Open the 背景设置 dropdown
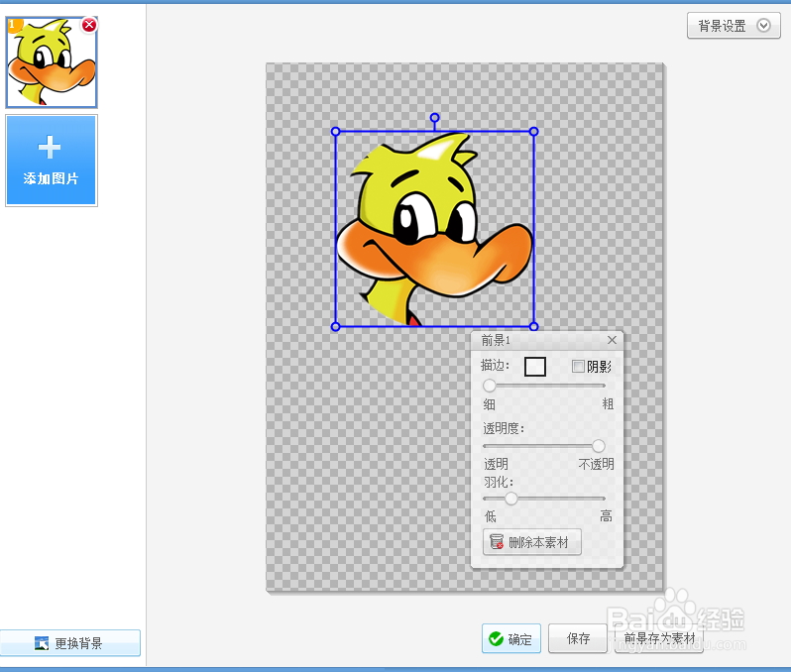 pyautogui.click(x=734, y=26)
